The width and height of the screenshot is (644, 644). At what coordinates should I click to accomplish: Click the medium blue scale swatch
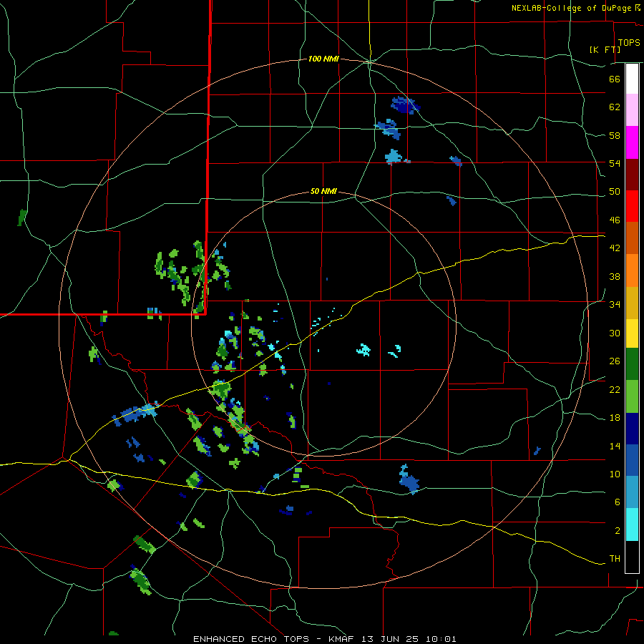632,460
